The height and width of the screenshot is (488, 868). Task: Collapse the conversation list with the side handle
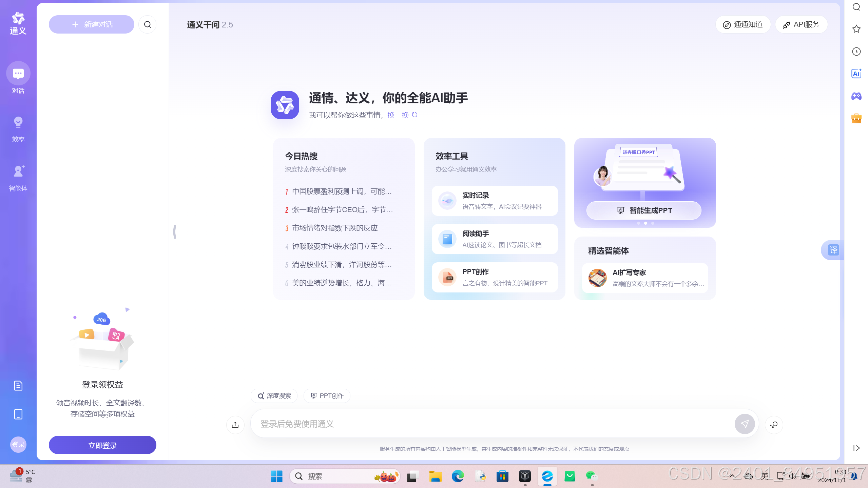(174, 231)
